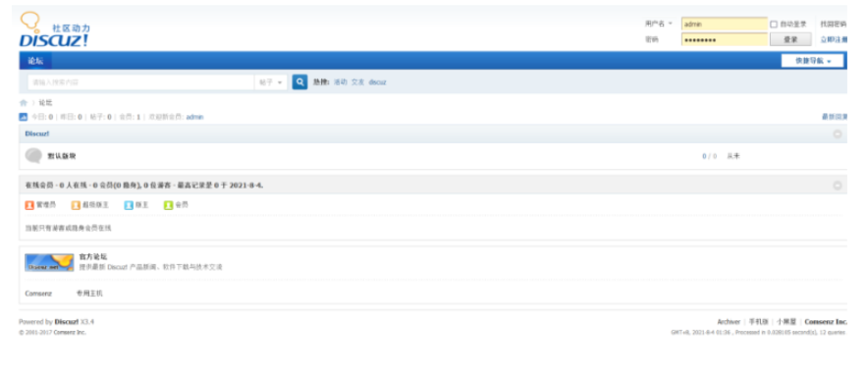
Task: Collapse the online members section
Action: click(837, 186)
